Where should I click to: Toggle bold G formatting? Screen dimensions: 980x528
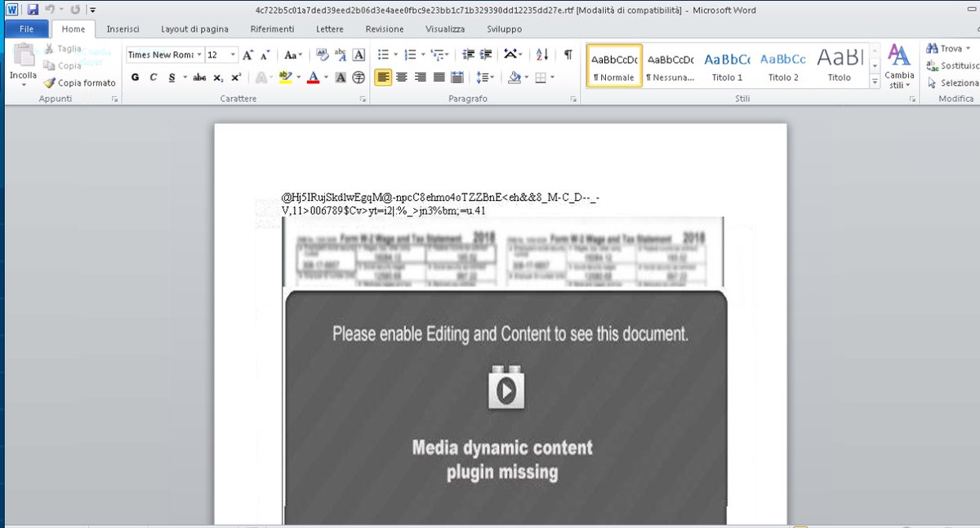136,78
